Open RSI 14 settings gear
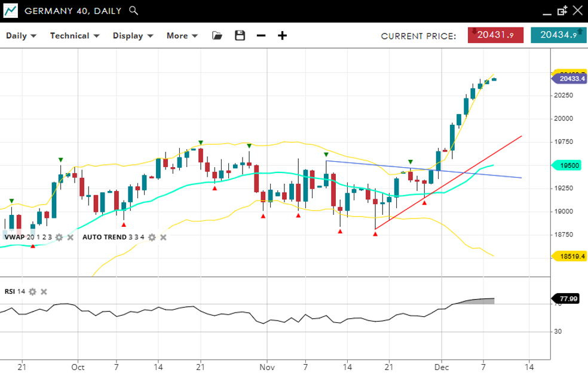Image resolution: width=588 pixels, height=376 pixels. (33, 292)
